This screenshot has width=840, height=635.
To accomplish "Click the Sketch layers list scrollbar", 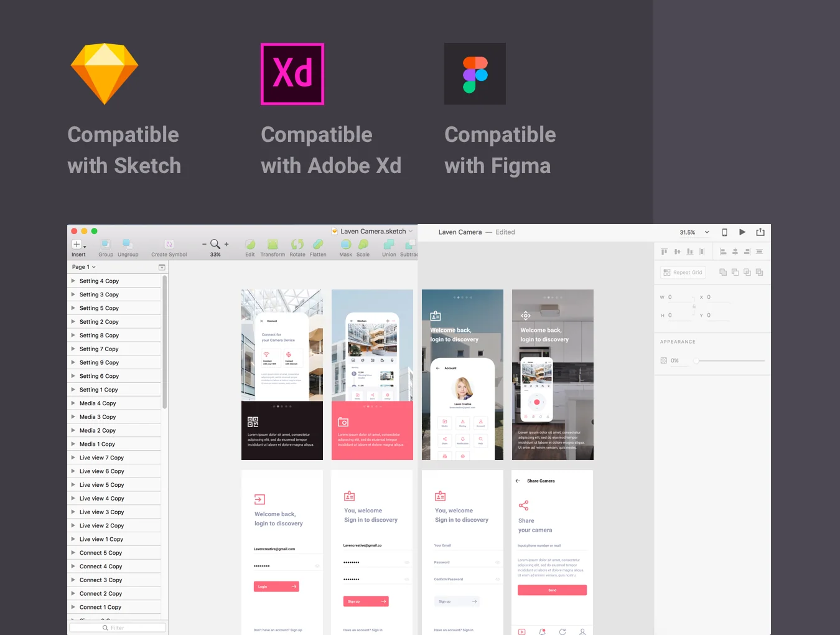I will [x=164, y=342].
